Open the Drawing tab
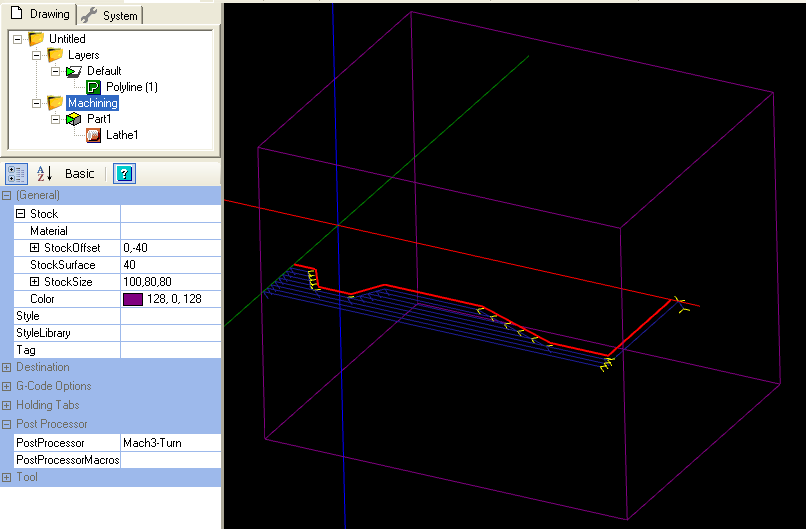Screen dimensions: 806x529 click(x=39, y=15)
